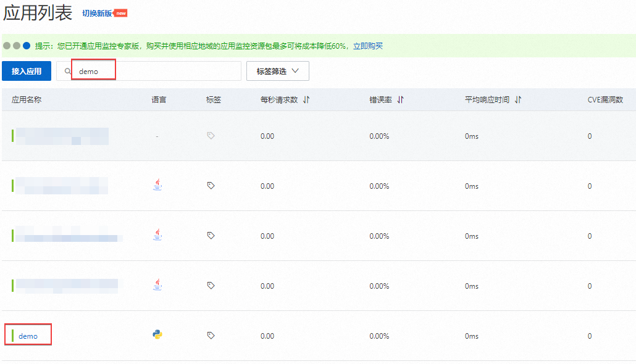
Task: Click the 语言 column header
Action: point(159,99)
